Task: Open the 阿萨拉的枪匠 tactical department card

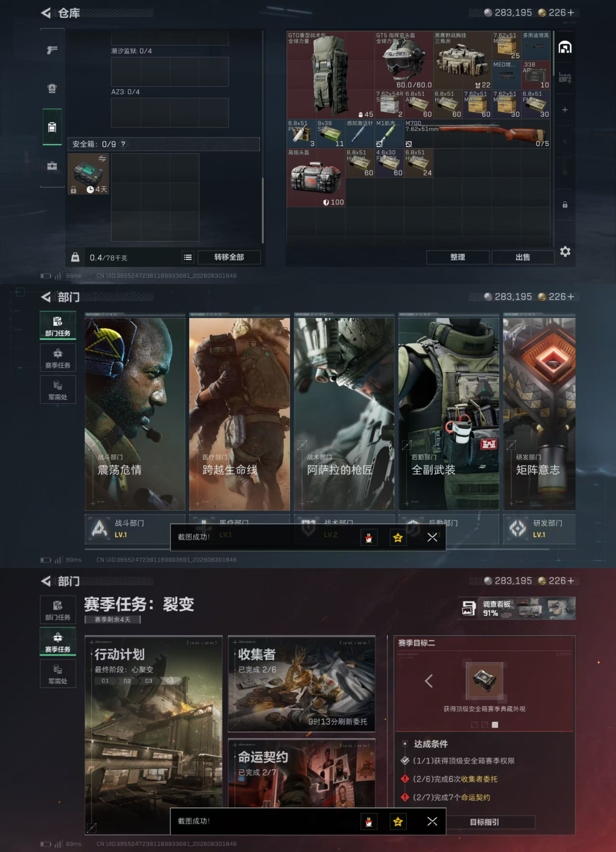Action: [344, 413]
